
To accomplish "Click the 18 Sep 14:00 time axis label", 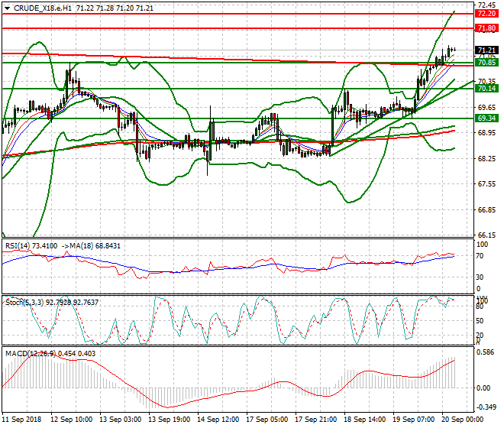I will pyautogui.click(x=364, y=420).
